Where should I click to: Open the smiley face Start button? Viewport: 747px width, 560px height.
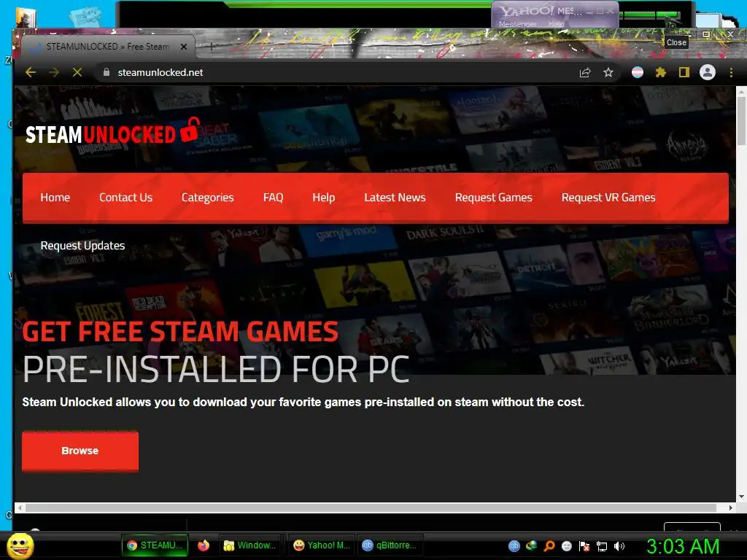click(20, 546)
